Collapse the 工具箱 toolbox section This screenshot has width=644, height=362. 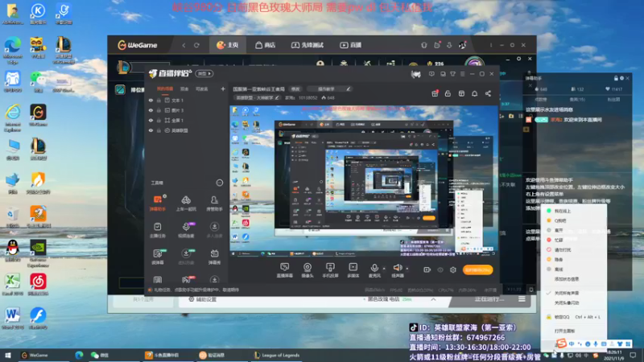click(219, 183)
